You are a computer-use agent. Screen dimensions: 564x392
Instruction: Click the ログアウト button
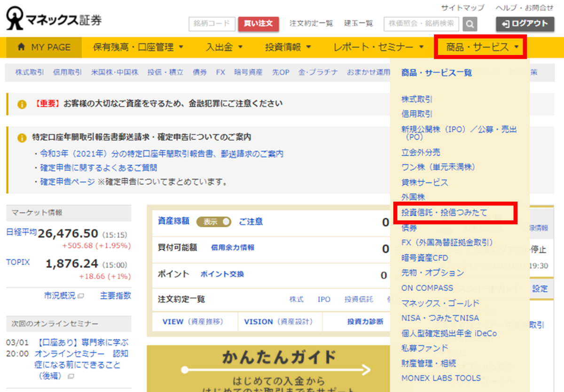525,24
